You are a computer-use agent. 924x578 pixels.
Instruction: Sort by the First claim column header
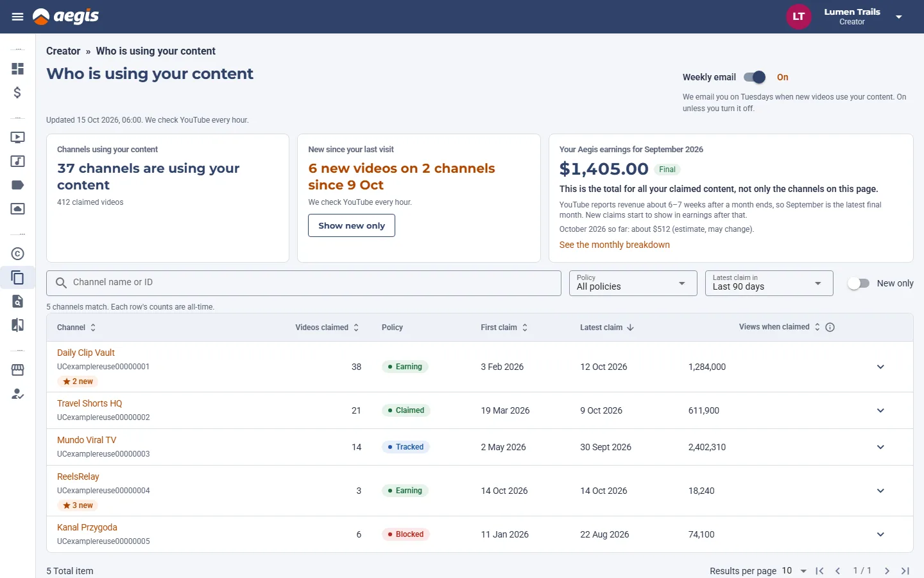[504, 328]
